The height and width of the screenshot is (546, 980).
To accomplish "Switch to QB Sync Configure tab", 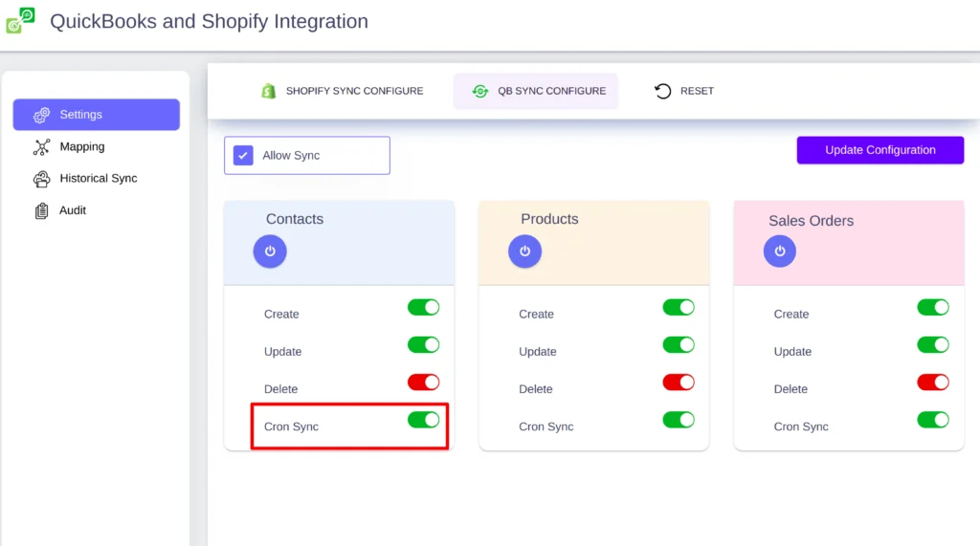I will [536, 91].
